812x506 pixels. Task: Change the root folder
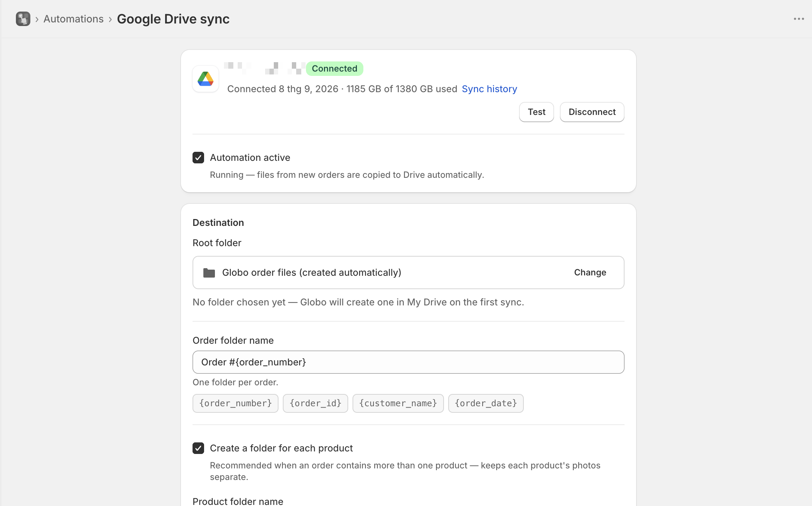tap(590, 273)
